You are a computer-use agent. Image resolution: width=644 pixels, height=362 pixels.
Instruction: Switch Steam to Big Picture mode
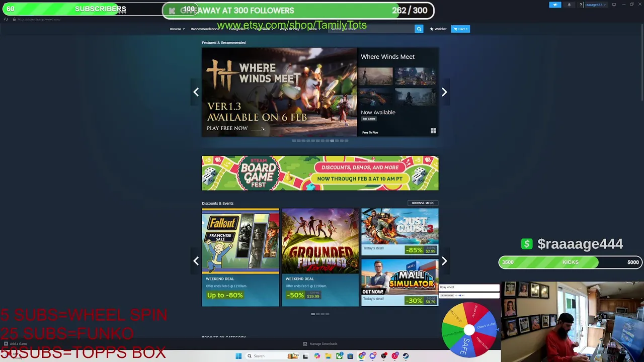tap(614, 5)
